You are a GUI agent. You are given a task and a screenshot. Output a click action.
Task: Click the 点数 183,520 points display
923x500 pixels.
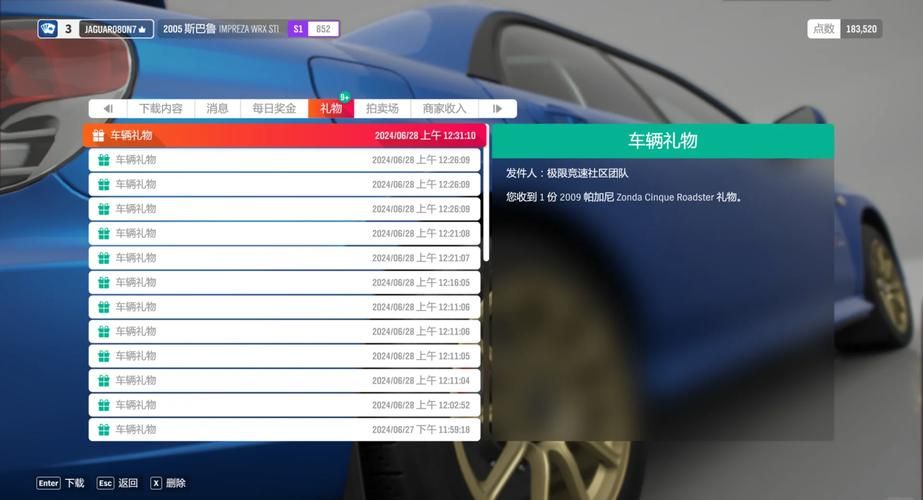pos(844,29)
